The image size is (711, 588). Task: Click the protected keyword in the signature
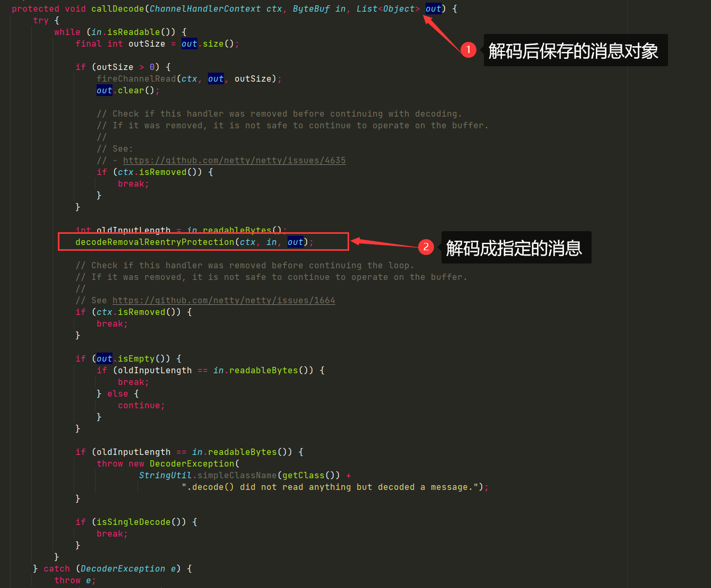(36, 8)
